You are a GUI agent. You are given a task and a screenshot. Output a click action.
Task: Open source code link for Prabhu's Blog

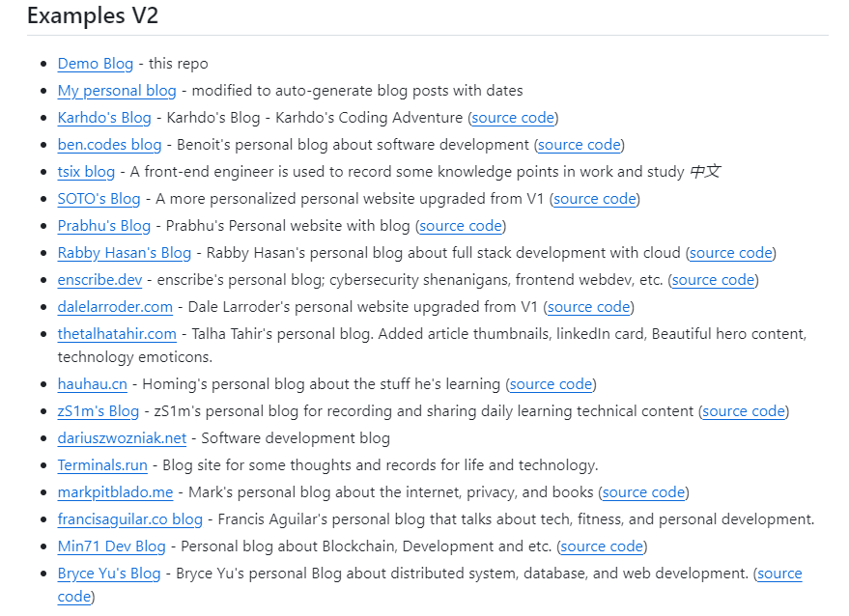[461, 226]
